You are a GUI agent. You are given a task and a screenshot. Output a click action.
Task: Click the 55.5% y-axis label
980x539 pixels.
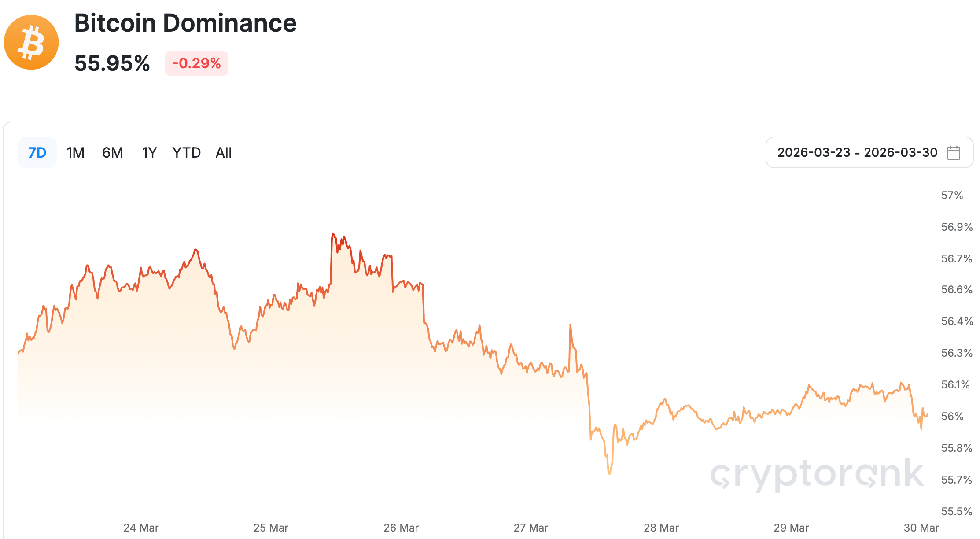956,511
